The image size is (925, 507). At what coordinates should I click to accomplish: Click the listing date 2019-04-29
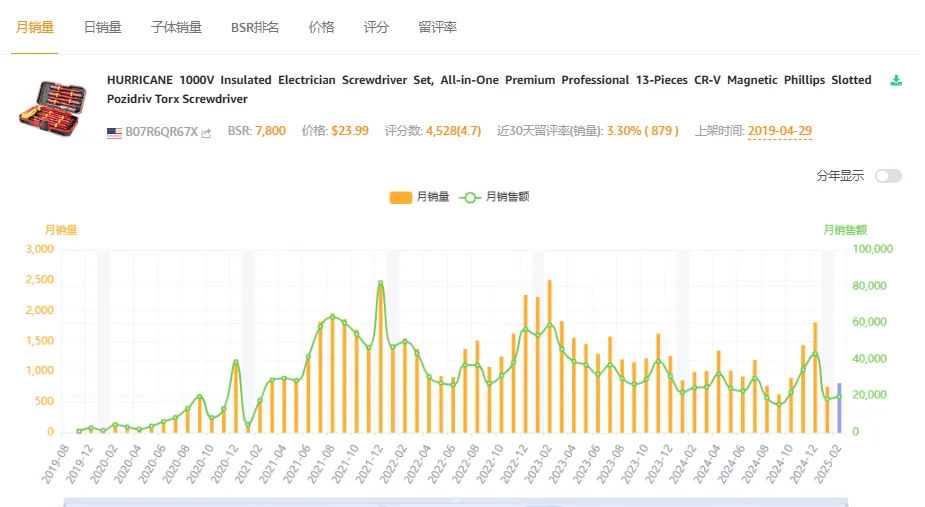780,131
